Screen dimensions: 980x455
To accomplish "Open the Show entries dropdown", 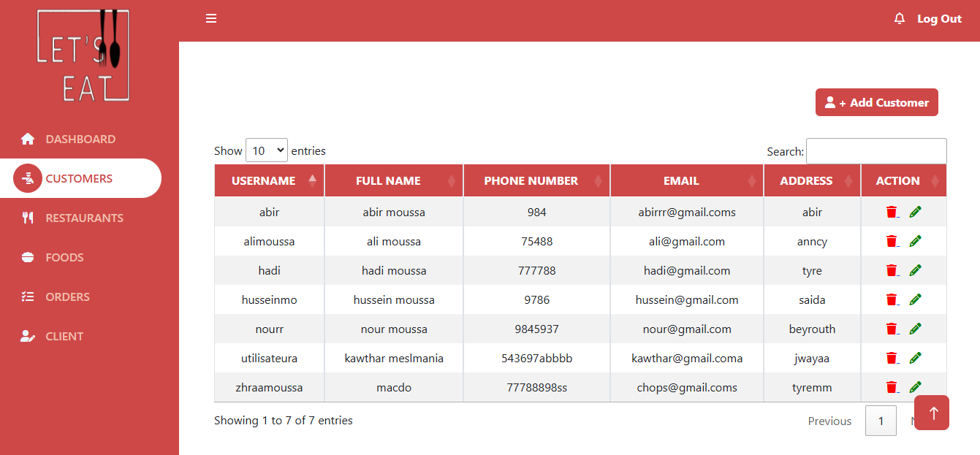I will point(267,151).
